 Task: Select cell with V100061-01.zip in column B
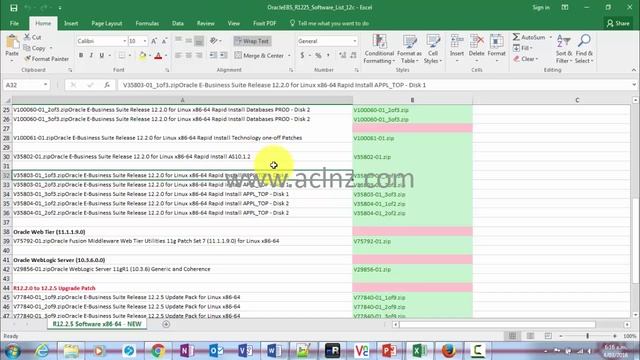(412, 138)
